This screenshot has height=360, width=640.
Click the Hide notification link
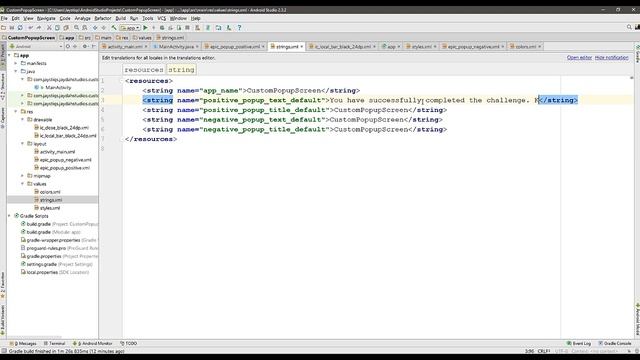(x=611, y=58)
